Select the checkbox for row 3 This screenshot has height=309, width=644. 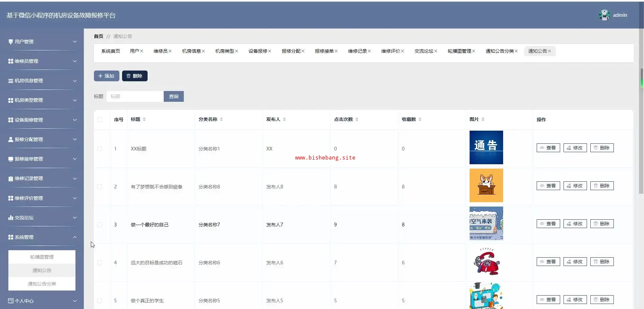click(x=100, y=225)
